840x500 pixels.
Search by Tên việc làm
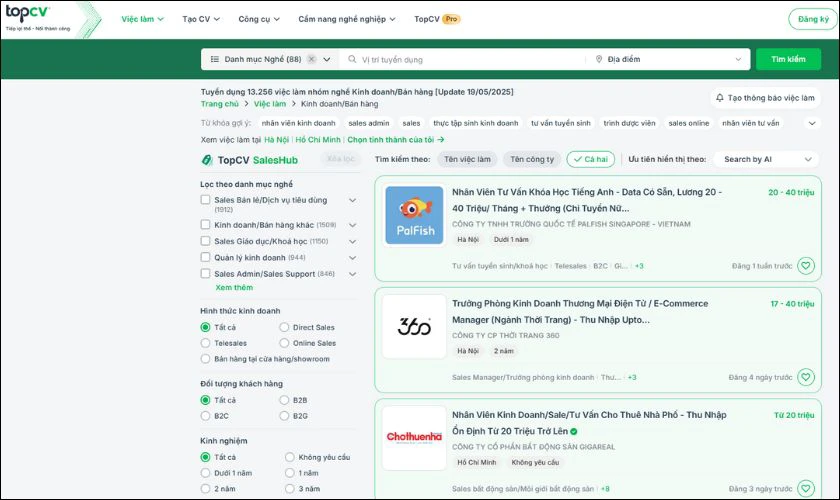click(467, 159)
